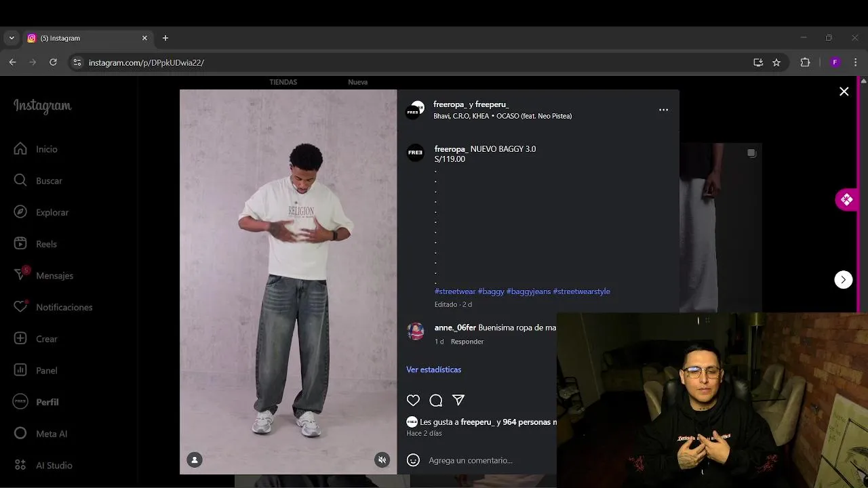View site information icon in address bar
The height and width of the screenshot is (488, 868).
pyautogui.click(x=77, y=62)
